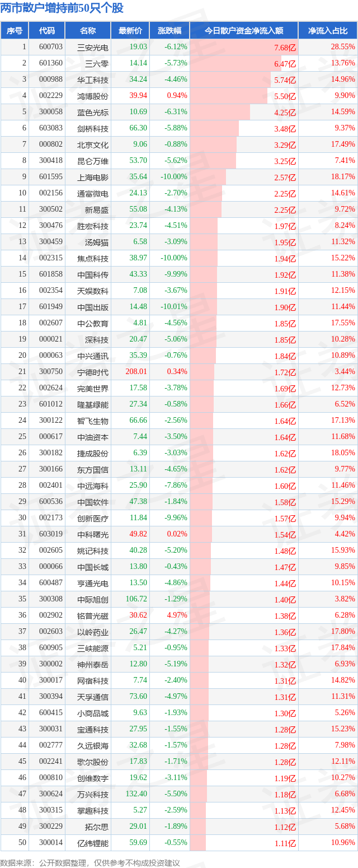Select stock name 小商品城
This screenshot has width=358, height=868.
point(93,713)
